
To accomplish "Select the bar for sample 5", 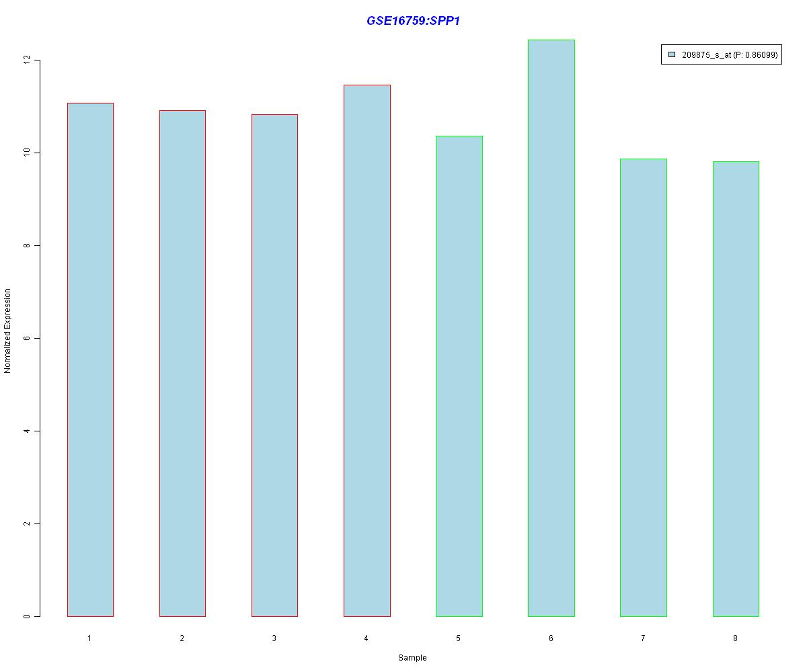I will 459,376.
